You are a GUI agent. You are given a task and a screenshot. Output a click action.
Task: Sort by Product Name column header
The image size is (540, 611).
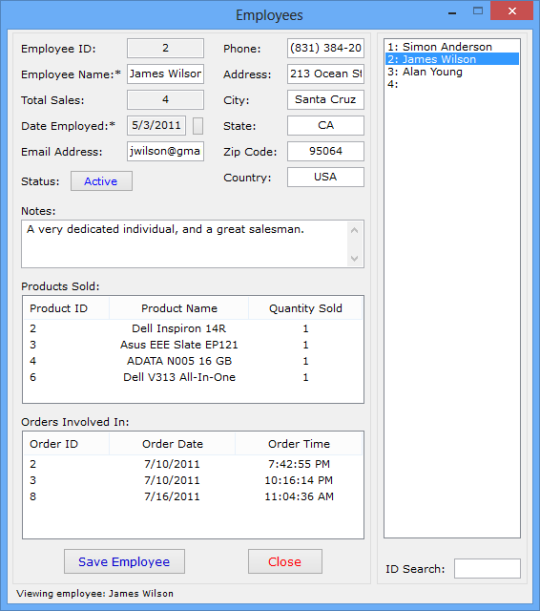click(179, 308)
